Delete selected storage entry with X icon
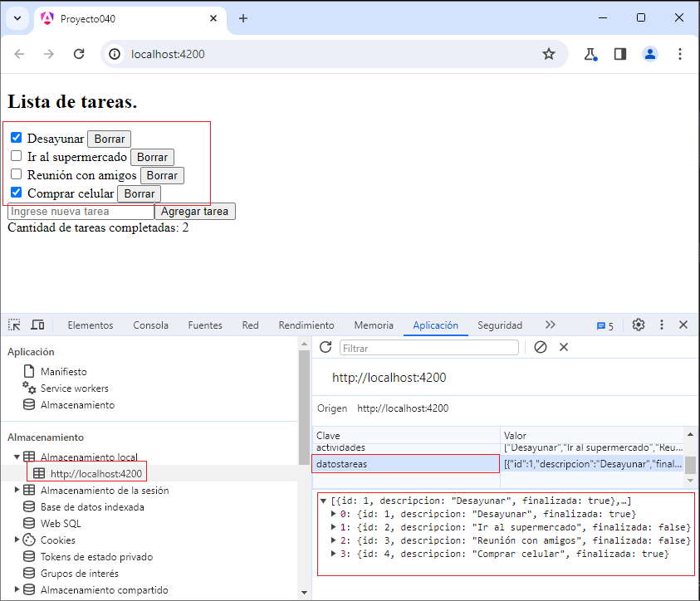 coord(564,347)
